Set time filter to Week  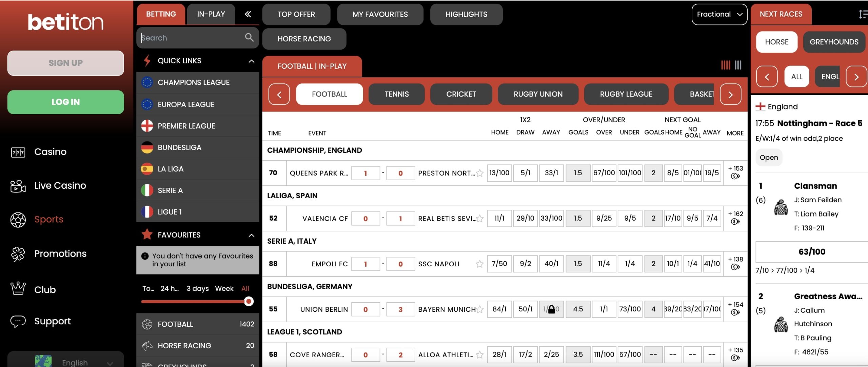[224, 288]
